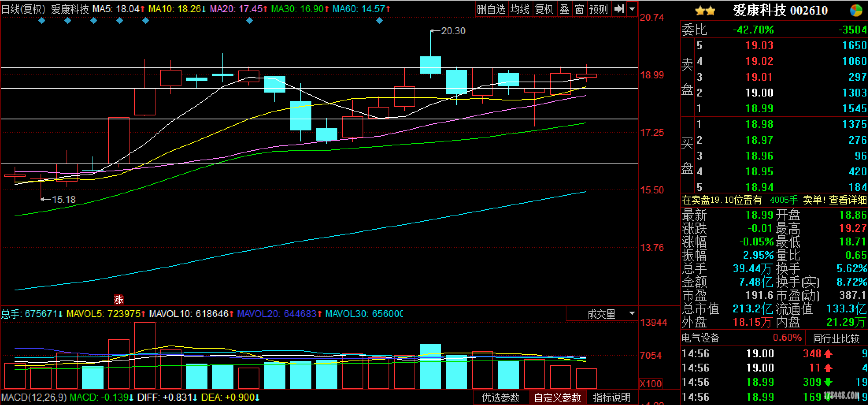The image size is (868, 405).
Task: Toggle the 叠 overlay button
Action: 564,9
